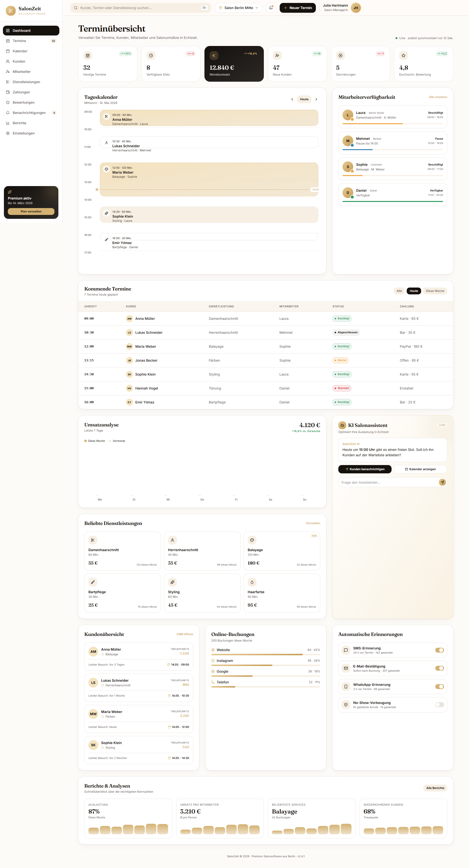The height and width of the screenshot is (868, 469).
Task: Turn off the WhatsApp-Erinnerung toggle
Action: pyautogui.click(x=439, y=686)
